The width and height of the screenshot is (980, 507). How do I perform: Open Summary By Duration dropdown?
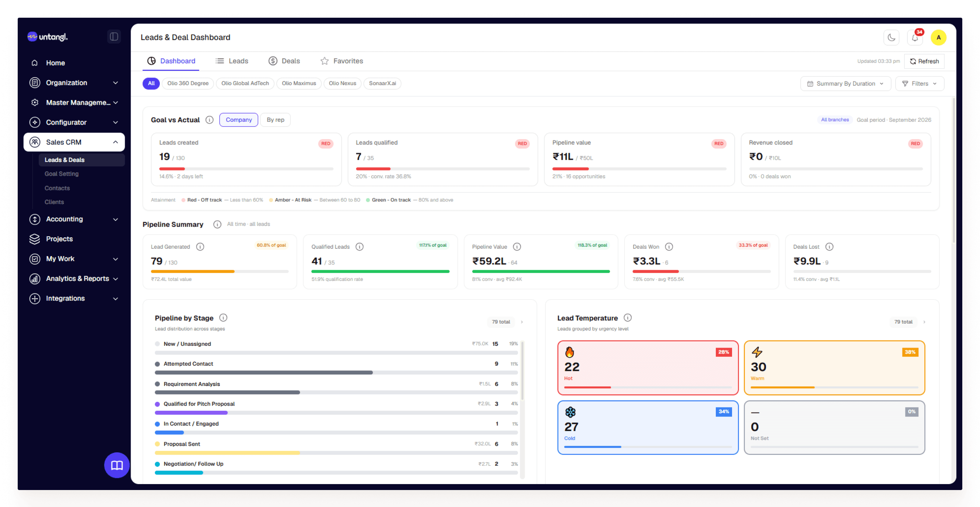click(x=845, y=84)
